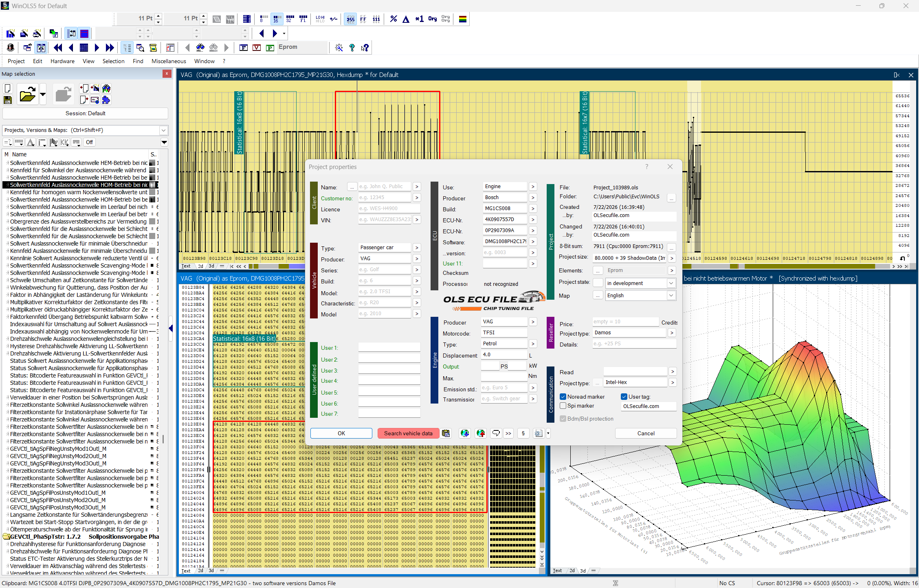Click the wrench settings tools icon
Viewport: 919px width, 588px height.
click(339, 48)
